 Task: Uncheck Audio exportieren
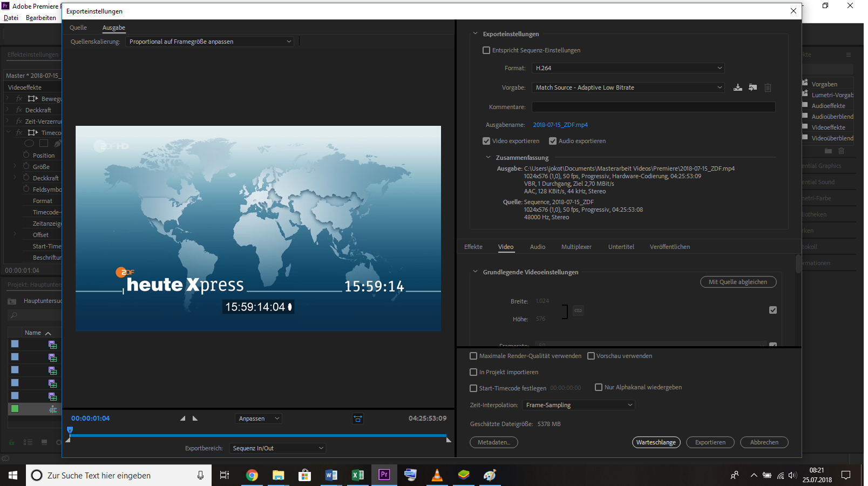click(x=553, y=141)
